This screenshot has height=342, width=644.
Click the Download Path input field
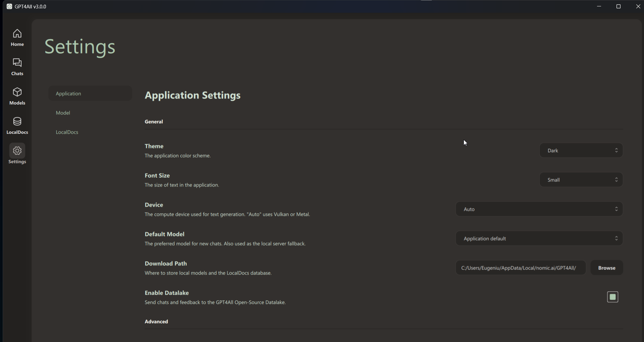(x=521, y=268)
